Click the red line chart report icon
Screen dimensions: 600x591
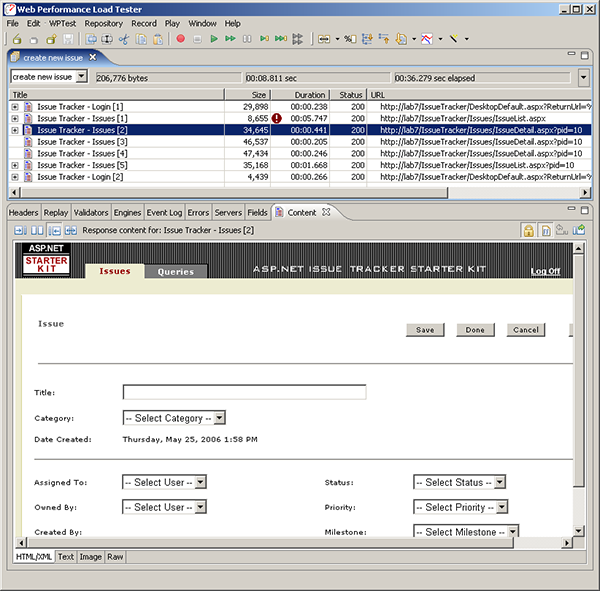point(427,39)
